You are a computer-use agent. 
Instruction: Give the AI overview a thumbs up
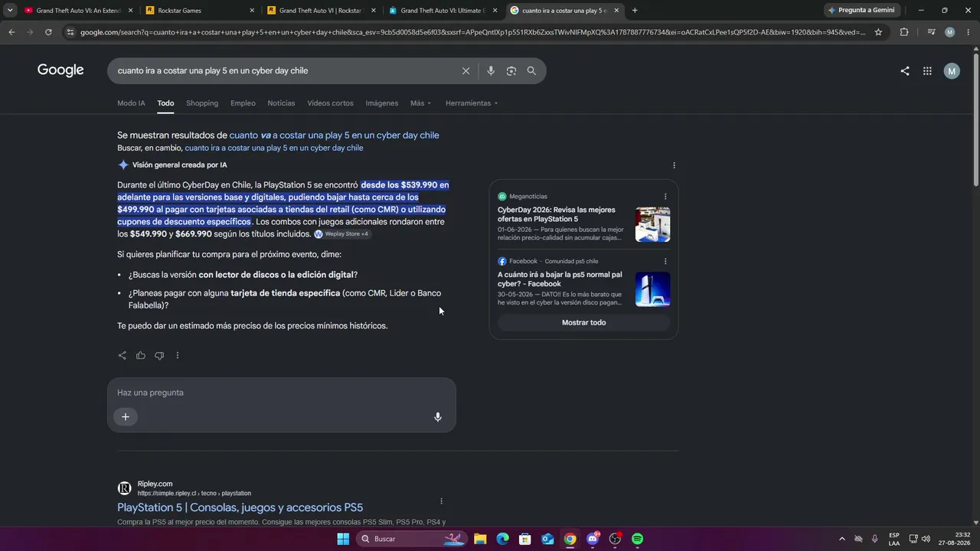[x=141, y=355]
